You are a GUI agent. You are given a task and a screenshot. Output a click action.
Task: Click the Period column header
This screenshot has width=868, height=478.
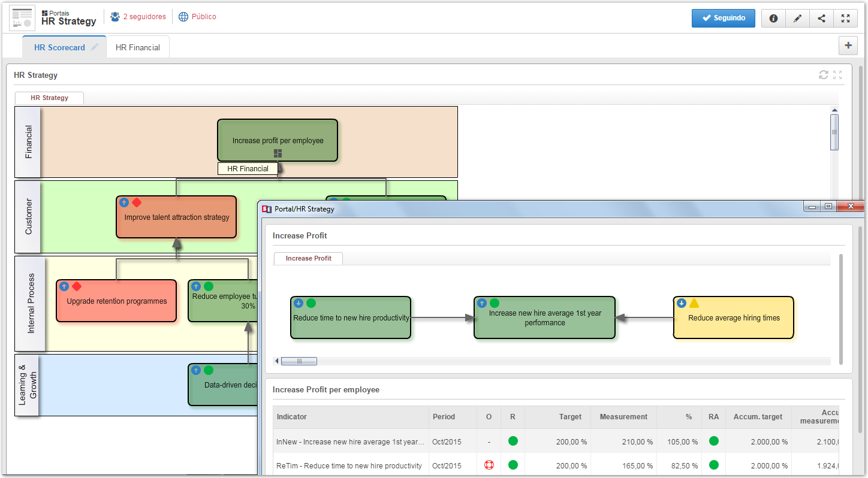pos(453,417)
